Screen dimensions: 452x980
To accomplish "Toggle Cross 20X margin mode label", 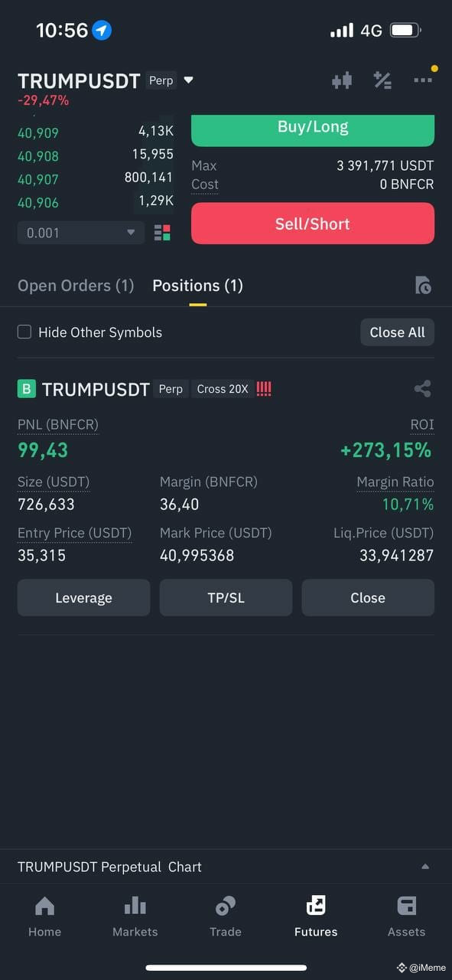I will pos(222,388).
